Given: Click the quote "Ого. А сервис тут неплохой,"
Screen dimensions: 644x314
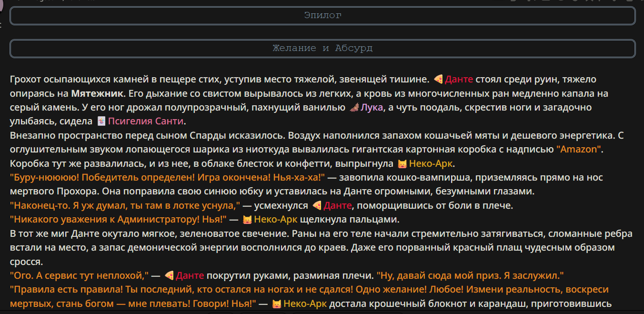Looking at the screenshot, I should (x=80, y=275).
